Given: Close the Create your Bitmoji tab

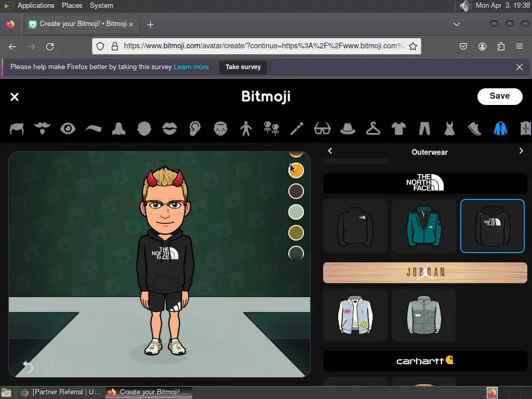Looking at the screenshot, I should point(131,24).
